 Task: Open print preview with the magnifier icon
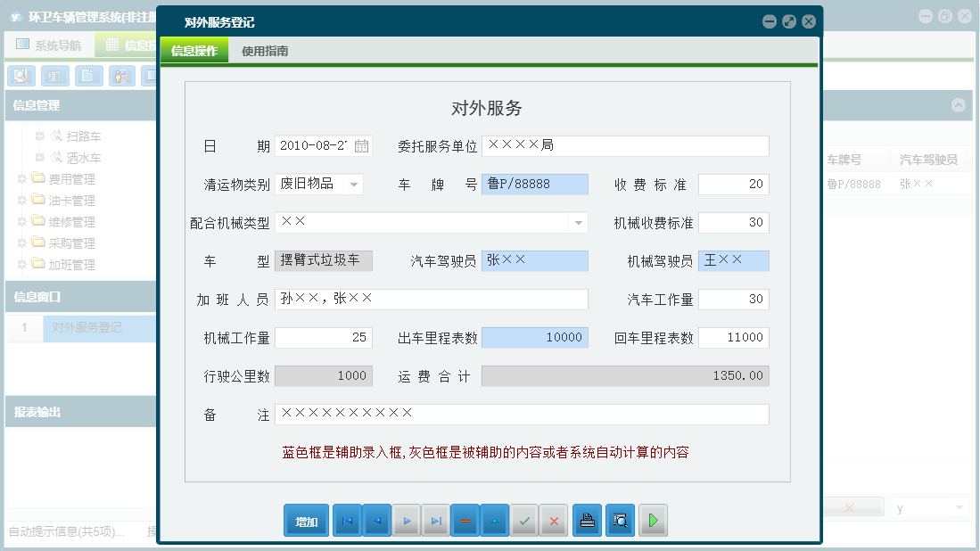click(620, 521)
